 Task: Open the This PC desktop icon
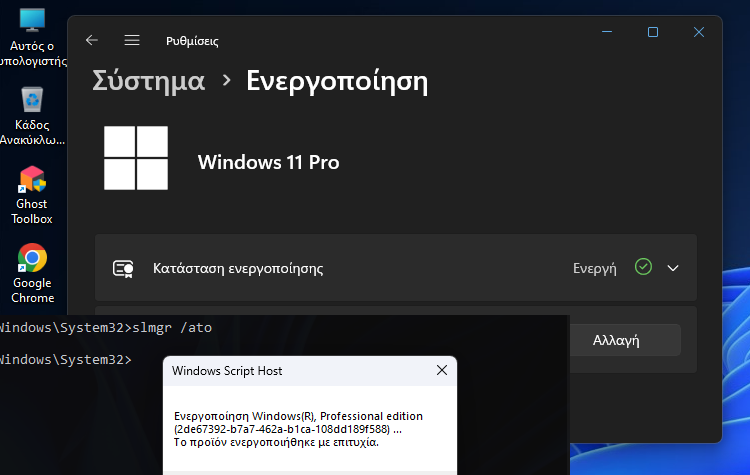tap(32, 36)
